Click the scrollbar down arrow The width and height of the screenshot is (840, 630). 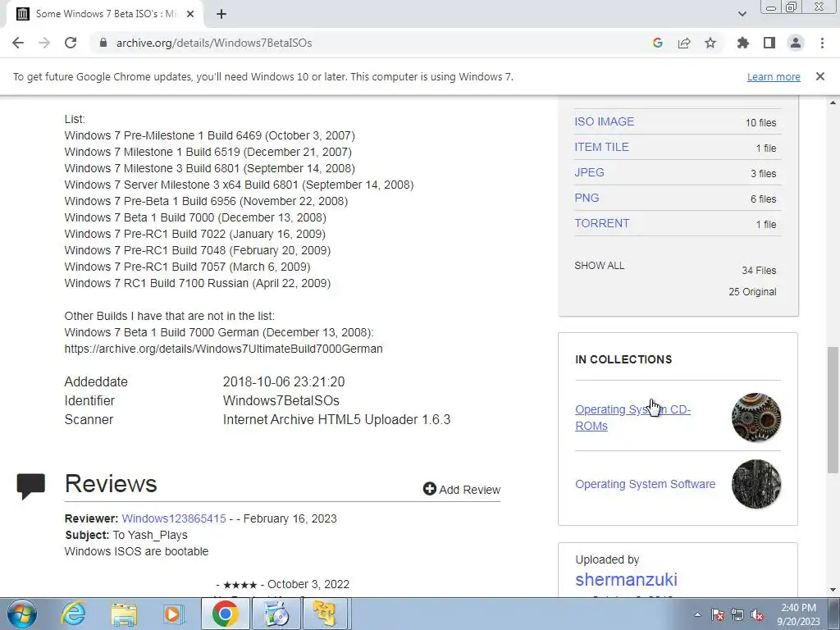[x=833, y=591]
